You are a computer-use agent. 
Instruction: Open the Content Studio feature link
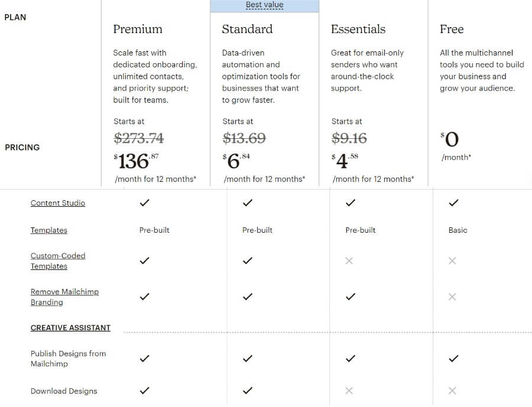click(x=58, y=203)
